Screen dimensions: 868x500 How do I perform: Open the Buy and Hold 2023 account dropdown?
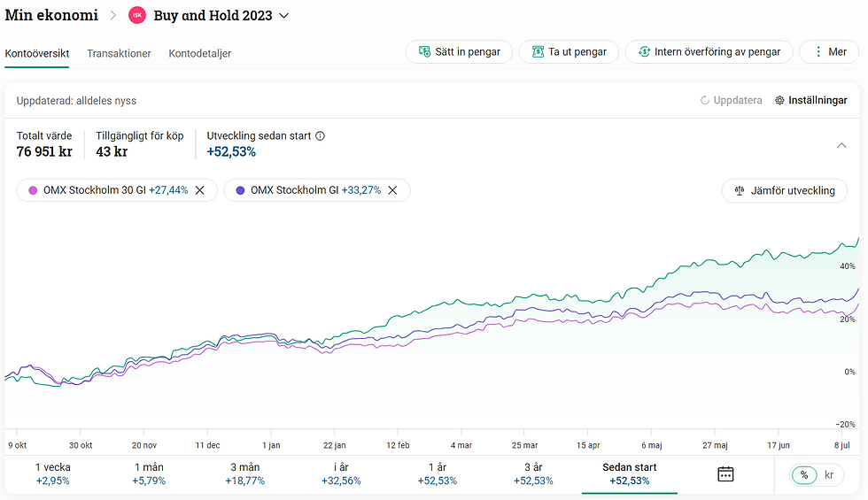point(284,16)
